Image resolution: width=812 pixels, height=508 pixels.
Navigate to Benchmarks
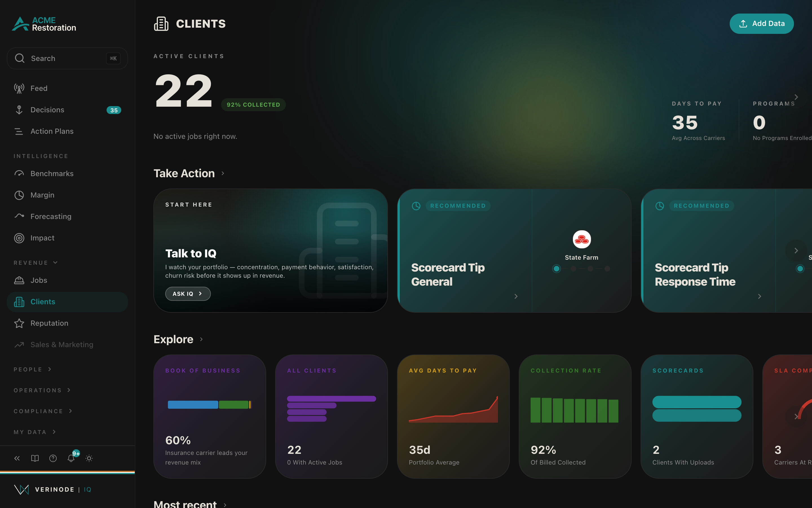click(67, 174)
